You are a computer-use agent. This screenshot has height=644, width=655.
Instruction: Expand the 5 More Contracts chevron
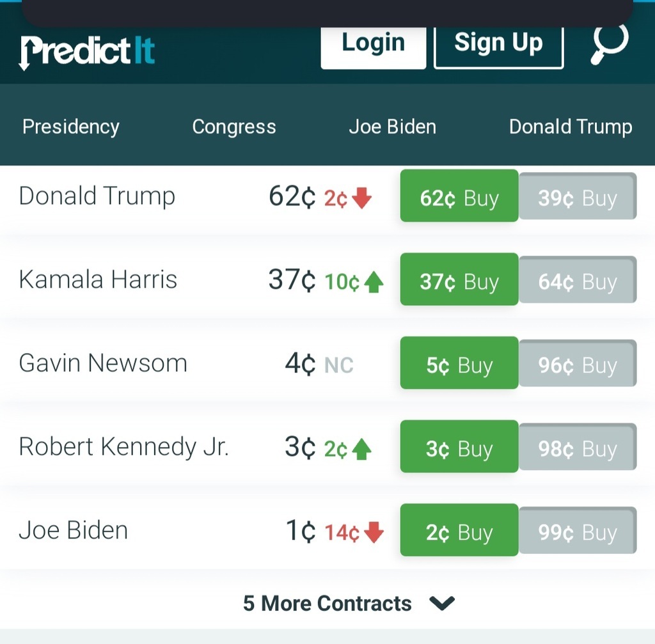pyautogui.click(x=442, y=603)
